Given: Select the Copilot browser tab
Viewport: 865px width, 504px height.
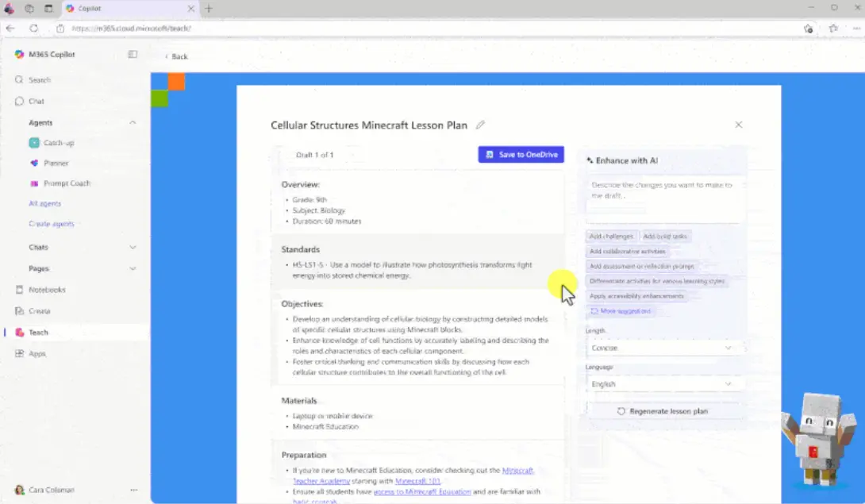Looking at the screenshot, I should coord(130,8).
